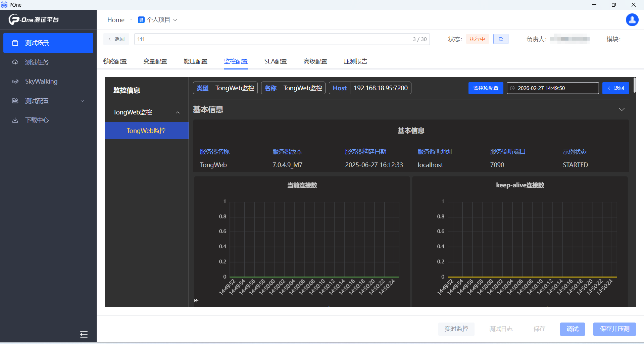Open 测试任务 in sidebar
The width and height of the screenshot is (644, 344).
(x=37, y=62)
